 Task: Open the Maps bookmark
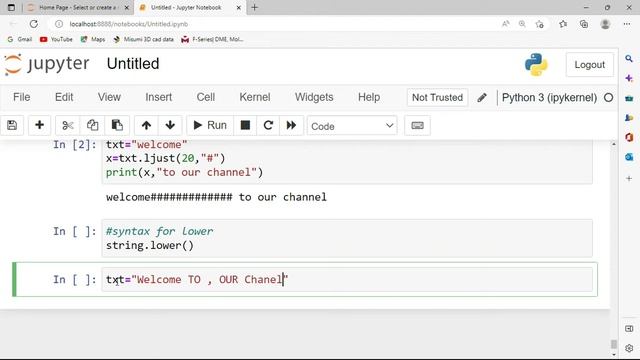(x=93, y=39)
